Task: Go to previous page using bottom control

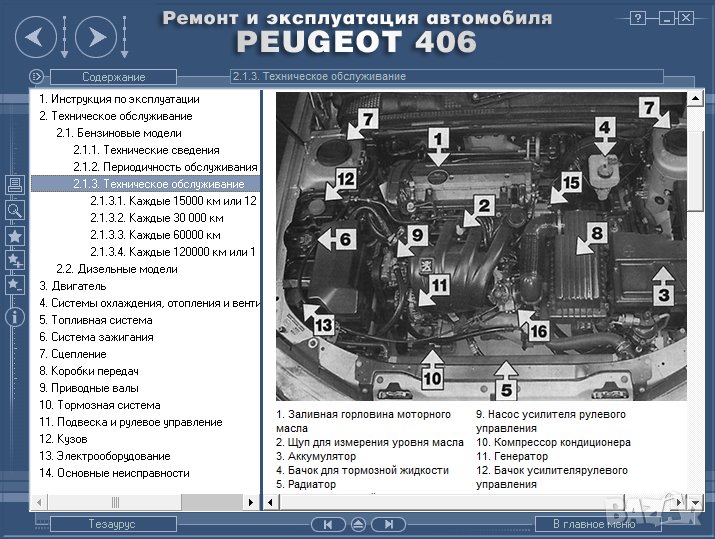Action: [327, 524]
